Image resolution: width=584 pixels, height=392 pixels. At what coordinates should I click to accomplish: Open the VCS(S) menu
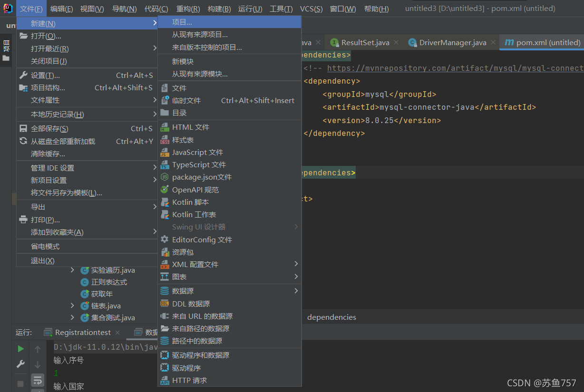[311, 9]
